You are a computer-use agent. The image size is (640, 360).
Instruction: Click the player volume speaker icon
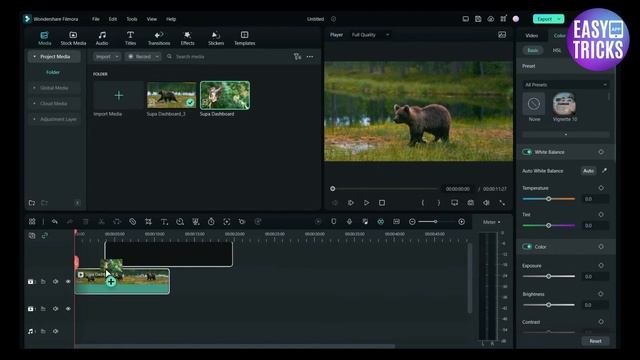pyautogui.click(x=486, y=203)
